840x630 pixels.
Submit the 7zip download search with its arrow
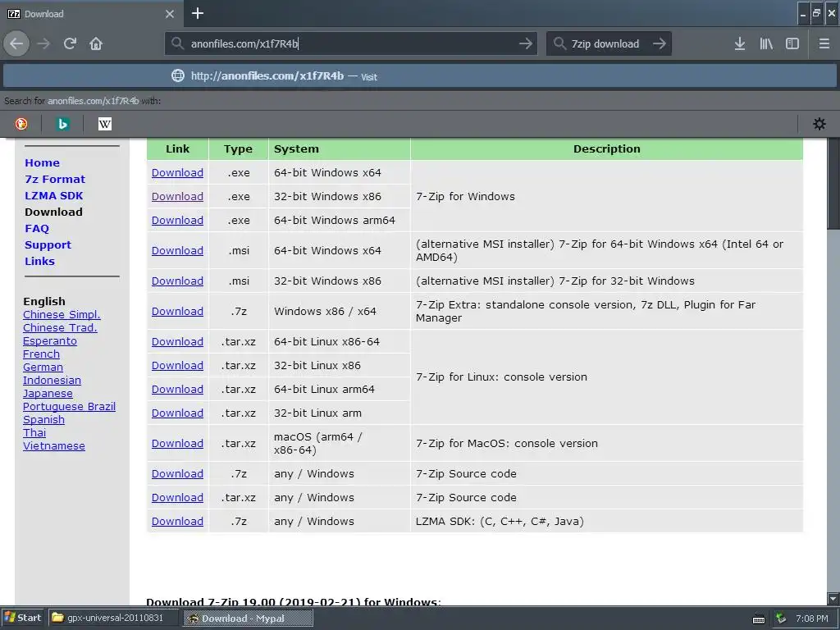tap(659, 43)
